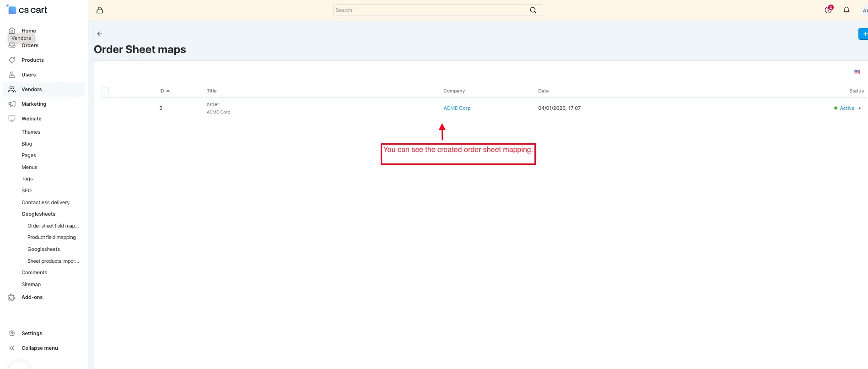Image resolution: width=868 pixels, height=369 pixels.
Task: Click the lock icon in top bar
Action: (x=100, y=10)
